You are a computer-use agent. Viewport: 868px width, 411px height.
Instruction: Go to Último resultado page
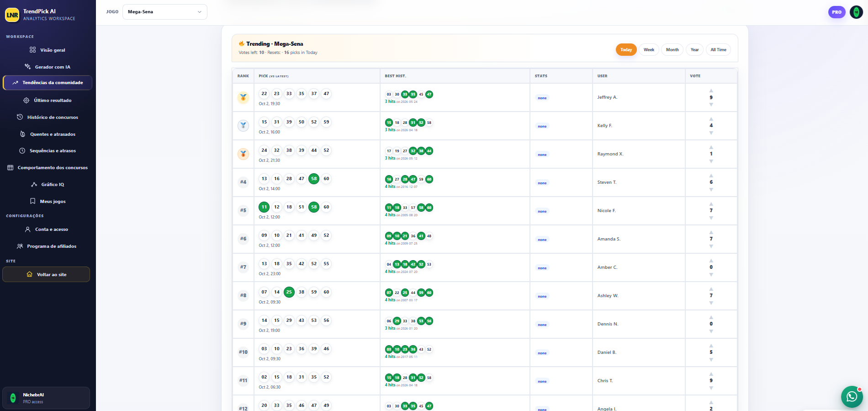coord(48,100)
